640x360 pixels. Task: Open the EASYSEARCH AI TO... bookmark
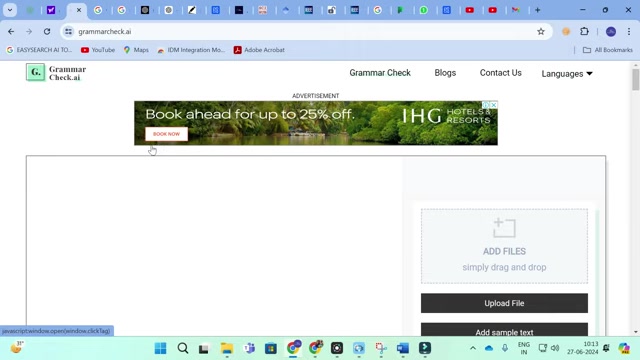(39, 50)
